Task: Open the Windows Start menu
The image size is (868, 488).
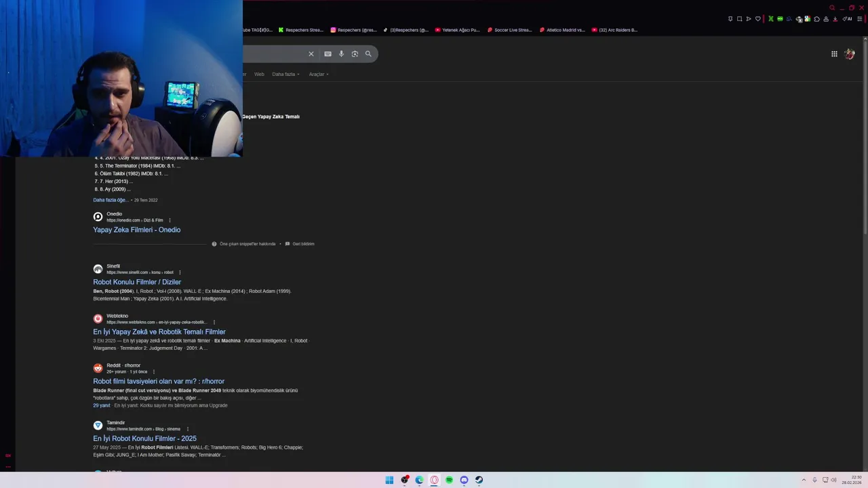Action: click(x=389, y=480)
